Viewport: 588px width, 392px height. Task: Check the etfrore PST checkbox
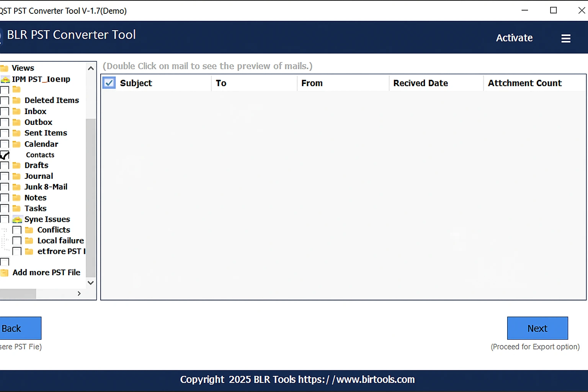[17, 251]
